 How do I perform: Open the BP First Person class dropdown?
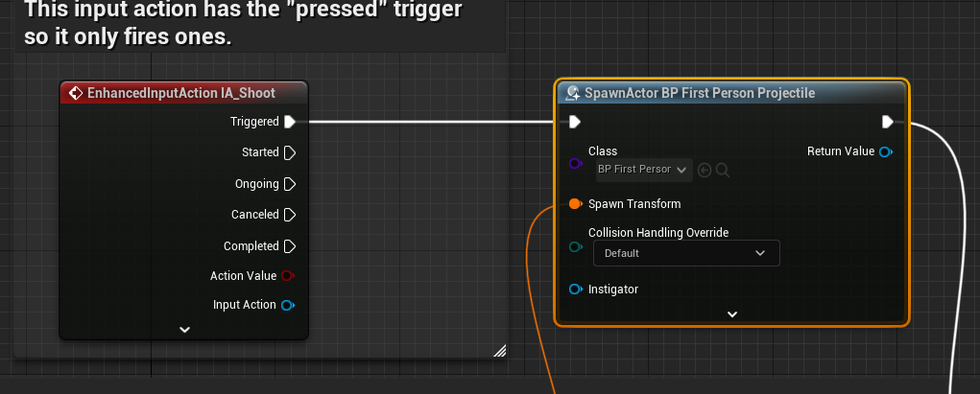click(644, 170)
